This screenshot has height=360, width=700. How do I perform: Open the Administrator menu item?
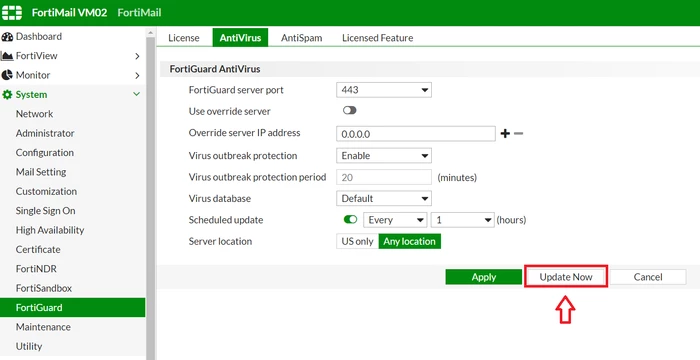(45, 133)
